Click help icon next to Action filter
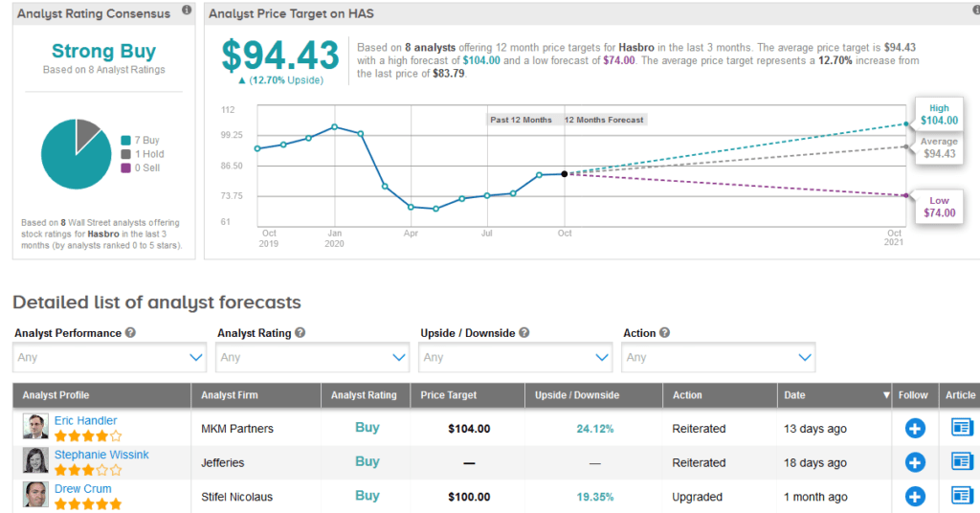The image size is (980, 513). 664,333
